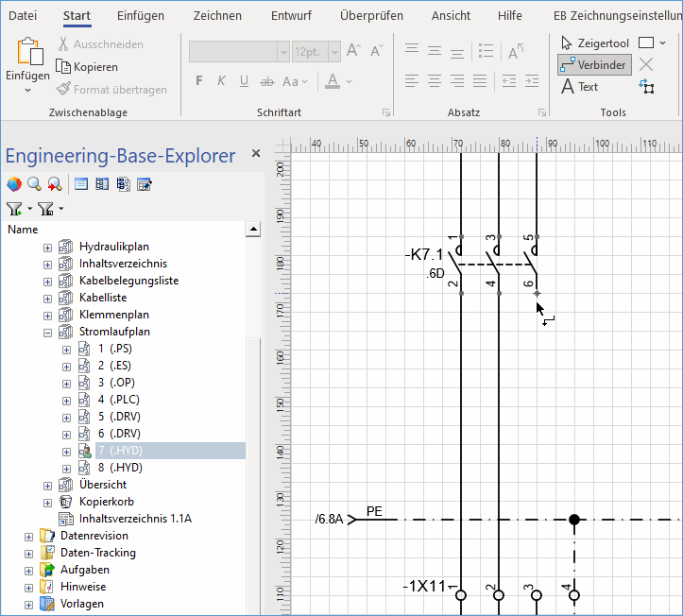This screenshot has height=616, width=683.
Task: Select the Zeigertool pointer tool
Action: coord(594,43)
